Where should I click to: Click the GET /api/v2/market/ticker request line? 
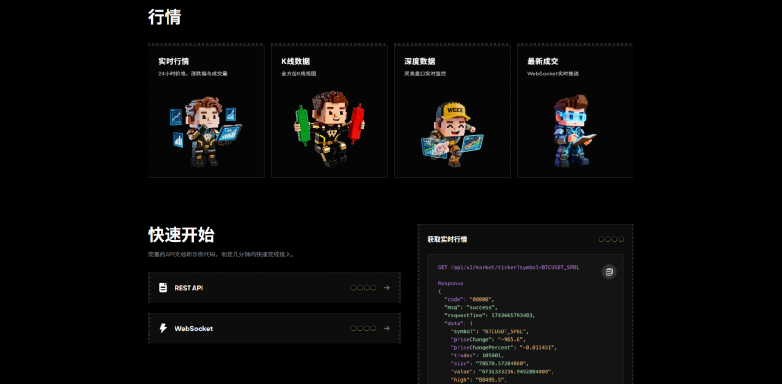click(x=509, y=268)
